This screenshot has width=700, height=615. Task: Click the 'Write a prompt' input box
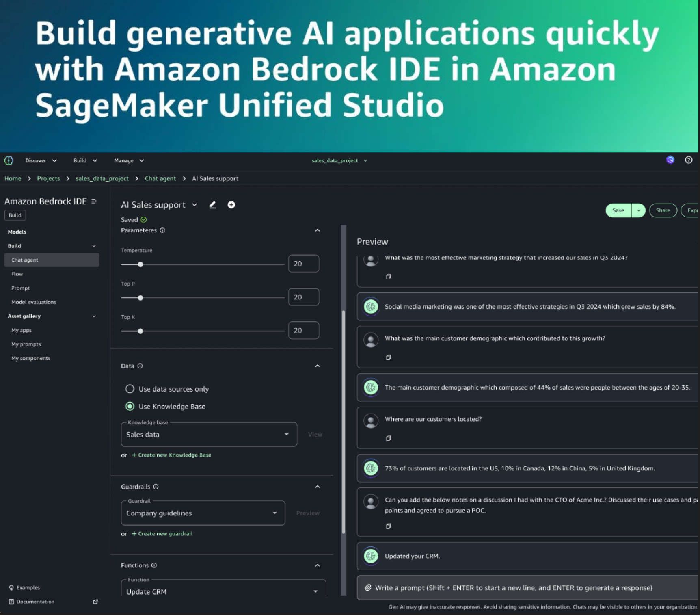[x=528, y=588]
